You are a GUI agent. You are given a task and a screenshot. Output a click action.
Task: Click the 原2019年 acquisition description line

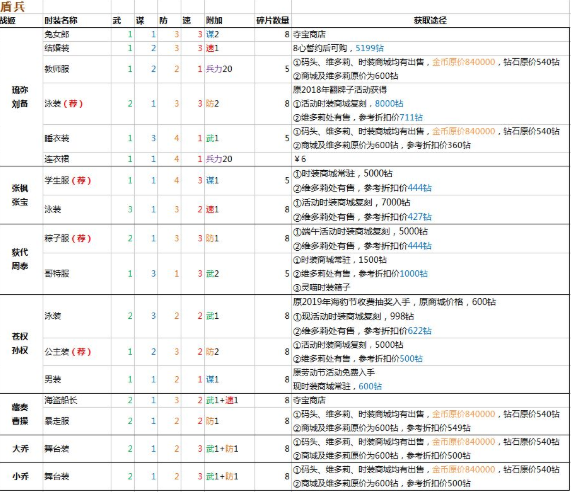pyautogui.click(x=394, y=302)
